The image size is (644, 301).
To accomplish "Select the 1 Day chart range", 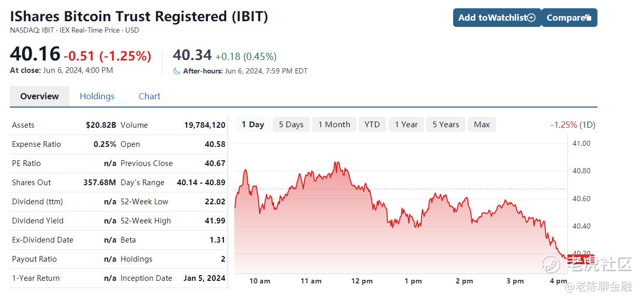I will pos(253,124).
